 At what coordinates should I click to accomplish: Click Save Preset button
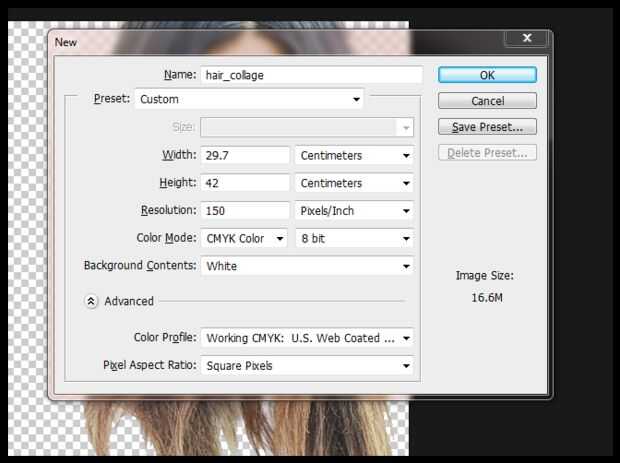487,127
